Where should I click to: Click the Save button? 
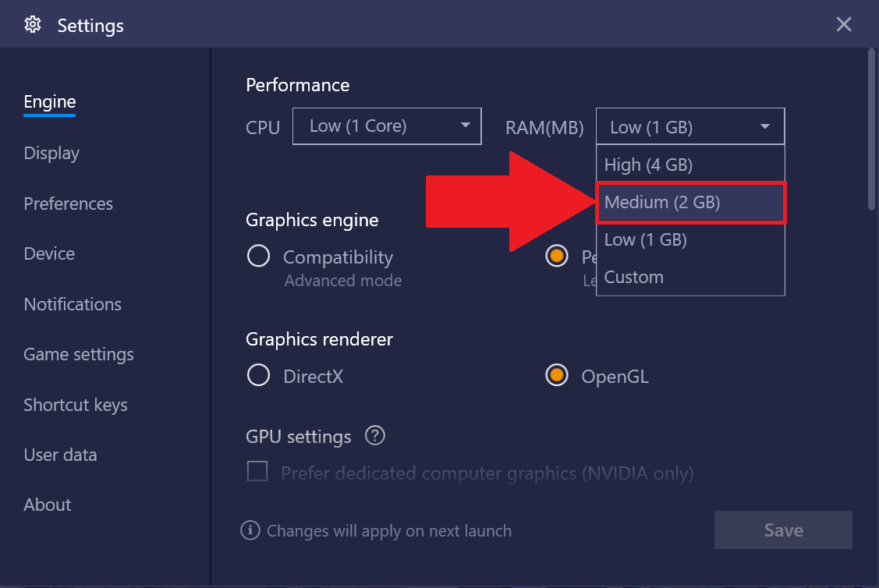(783, 530)
